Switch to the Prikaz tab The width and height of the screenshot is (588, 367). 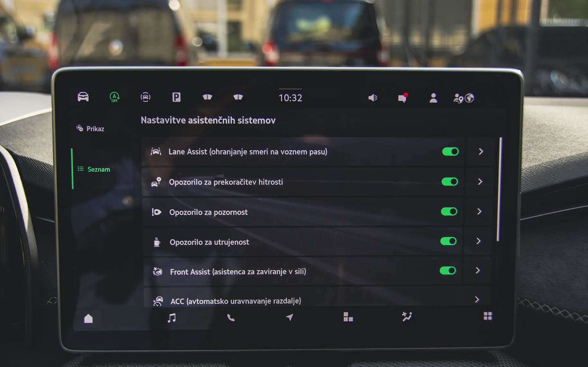pyautogui.click(x=90, y=129)
